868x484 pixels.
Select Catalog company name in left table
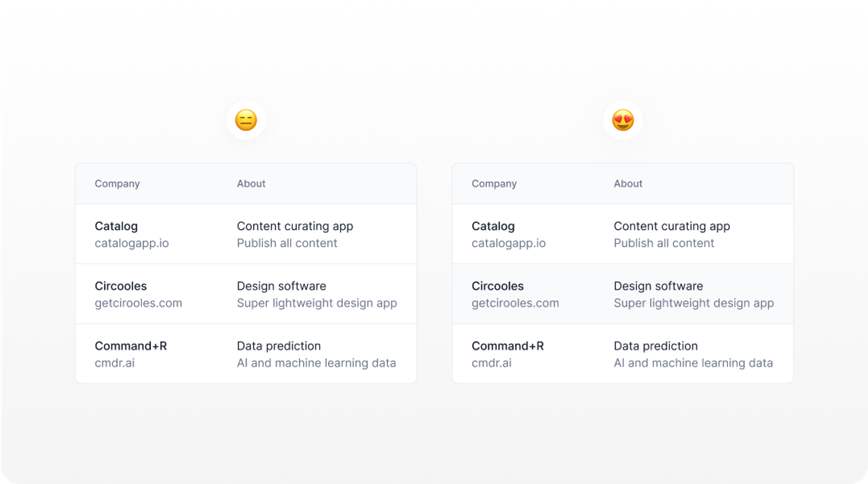[x=116, y=226]
